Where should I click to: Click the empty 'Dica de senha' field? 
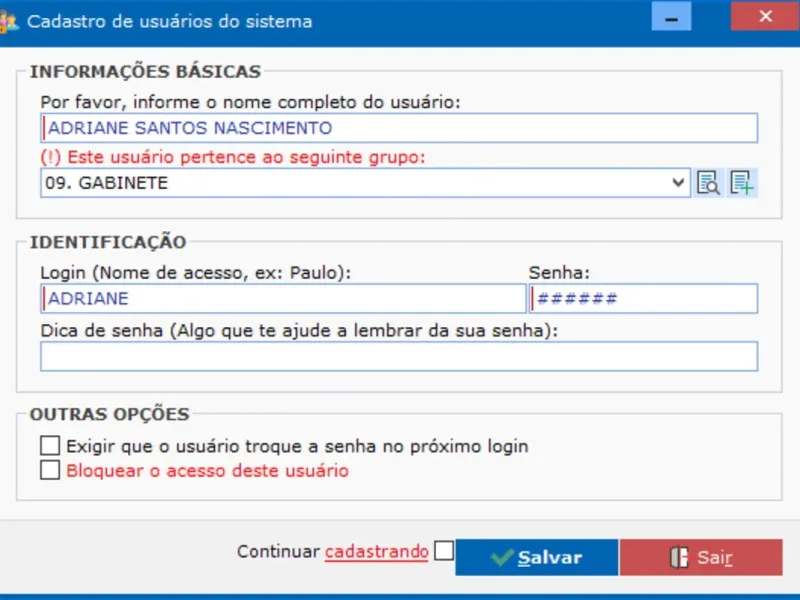[x=399, y=356]
